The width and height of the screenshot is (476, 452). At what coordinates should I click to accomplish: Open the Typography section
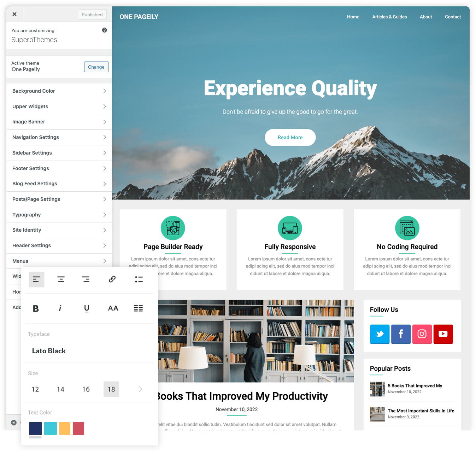pos(59,215)
